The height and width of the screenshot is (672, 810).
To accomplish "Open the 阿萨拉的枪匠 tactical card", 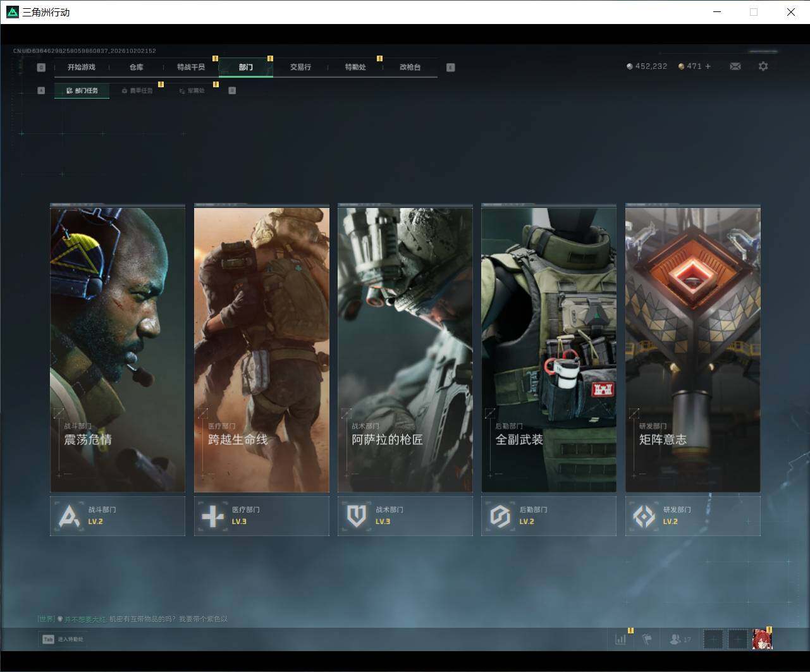I will [405, 348].
